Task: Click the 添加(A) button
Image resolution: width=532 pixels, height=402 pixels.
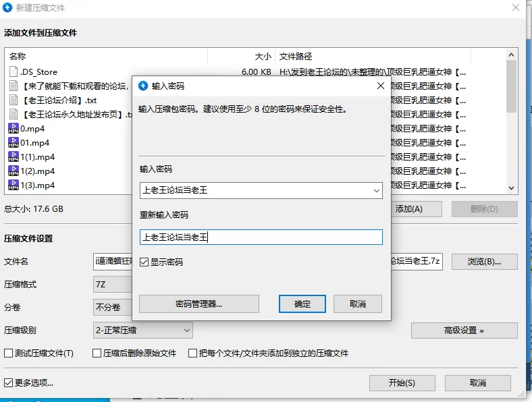Action: [x=417, y=209]
